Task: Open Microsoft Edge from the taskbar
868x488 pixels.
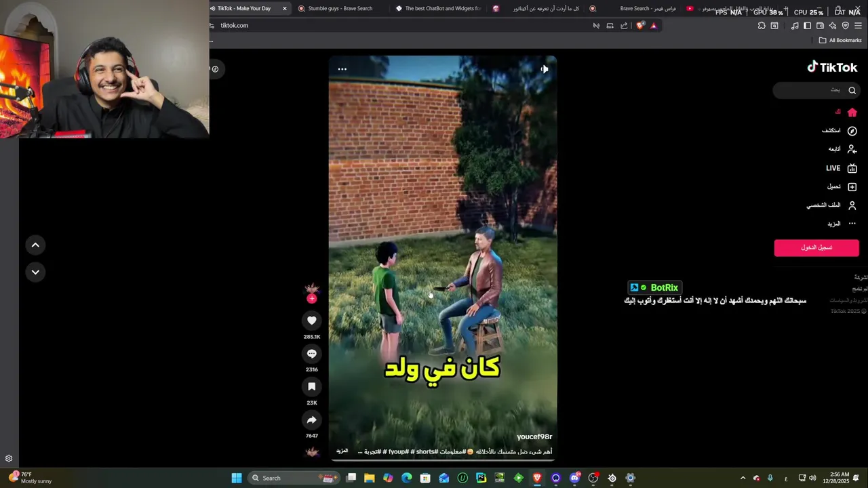Action: click(407, 478)
